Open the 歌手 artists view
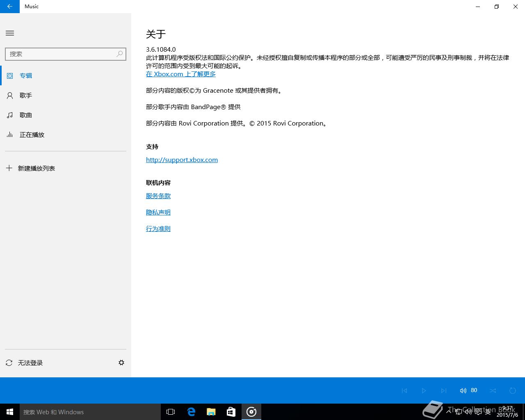This screenshot has height=420, width=525. coord(66,95)
